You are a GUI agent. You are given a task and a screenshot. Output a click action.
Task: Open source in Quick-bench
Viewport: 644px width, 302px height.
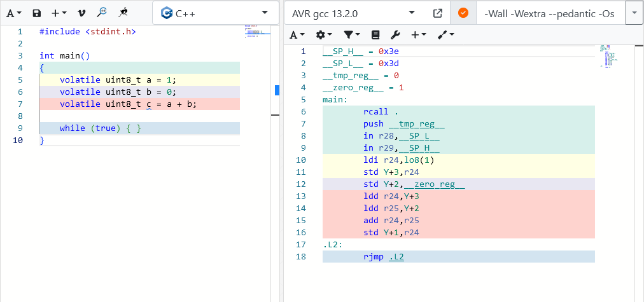click(123, 13)
